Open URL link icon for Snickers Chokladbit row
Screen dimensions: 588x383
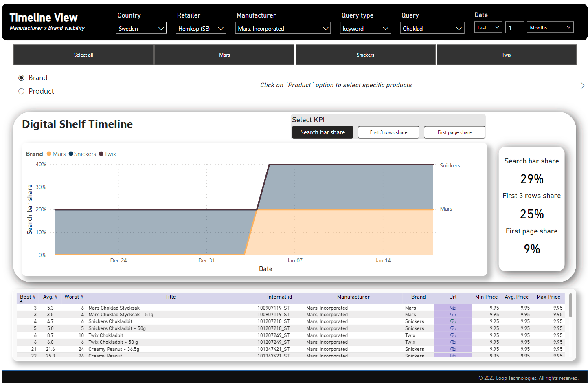pos(453,321)
